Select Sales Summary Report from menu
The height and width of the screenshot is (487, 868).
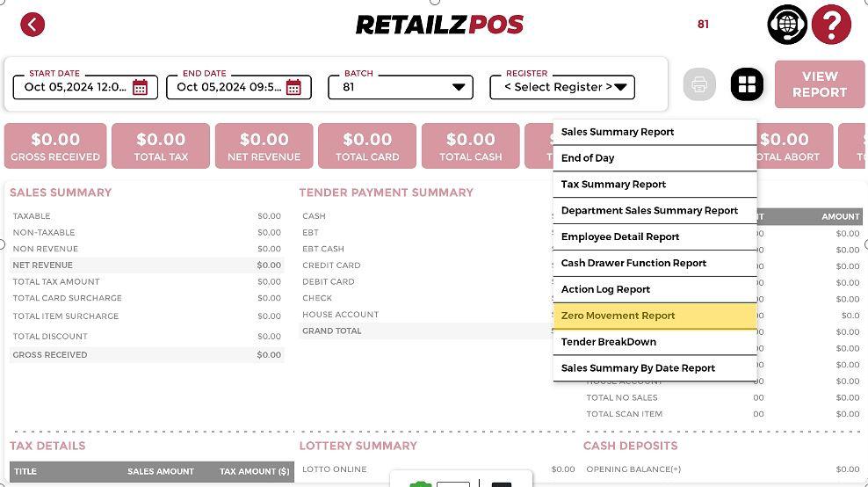point(655,132)
